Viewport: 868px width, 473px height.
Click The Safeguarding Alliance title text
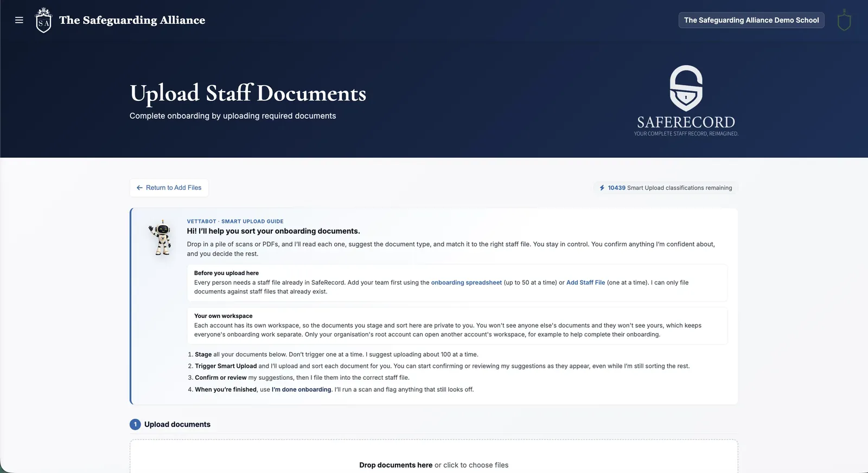coord(132,20)
